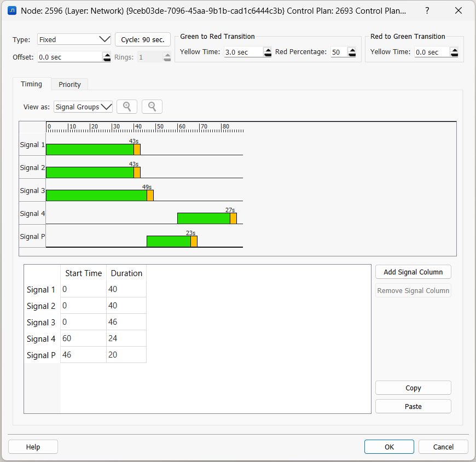Image resolution: width=476 pixels, height=462 pixels.
Task: Click the zoom out magnifier icon
Action: tap(152, 107)
